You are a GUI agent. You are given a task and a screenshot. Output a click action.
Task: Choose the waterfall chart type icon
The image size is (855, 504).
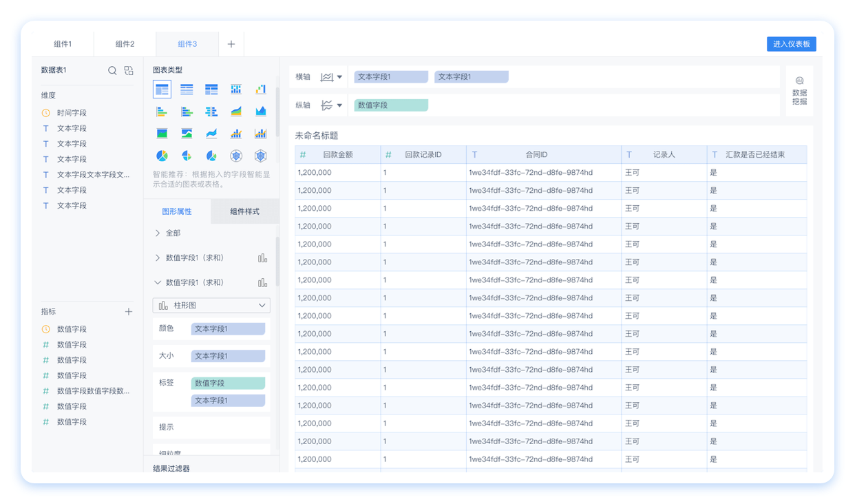260,89
